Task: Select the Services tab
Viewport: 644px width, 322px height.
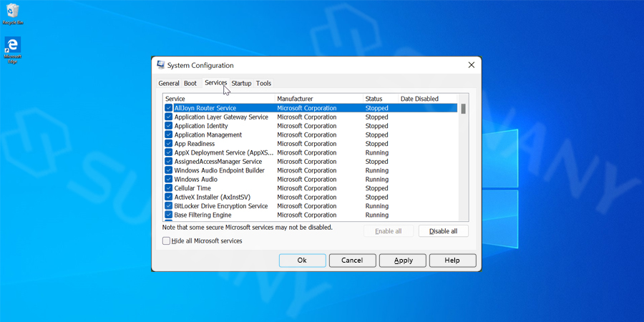Action: tap(216, 82)
